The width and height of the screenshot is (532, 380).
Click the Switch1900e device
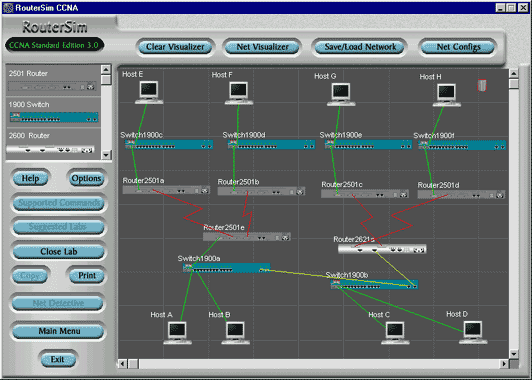[x=368, y=145]
